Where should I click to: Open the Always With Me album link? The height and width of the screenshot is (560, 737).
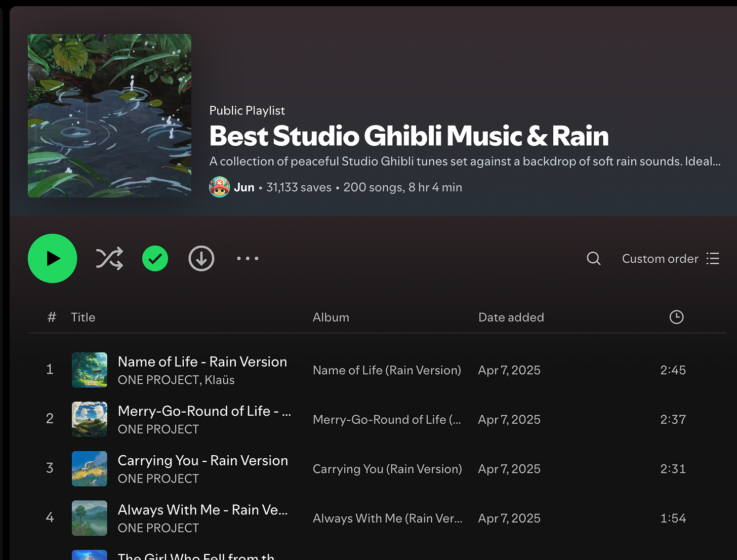(x=388, y=518)
